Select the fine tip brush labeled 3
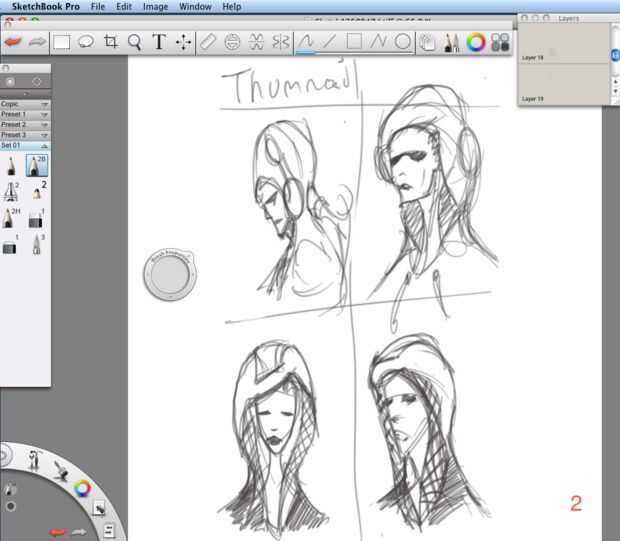620x541 pixels. coord(37,244)
